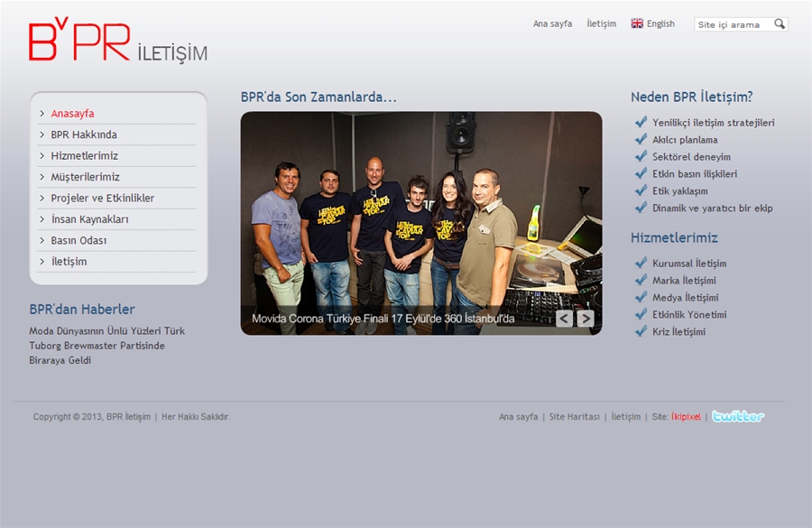Image resolution: width=812 pixels, height=528 pixels.
Task: Click the arrow beside Anasayfa
Action: click(x=42, y=114)
